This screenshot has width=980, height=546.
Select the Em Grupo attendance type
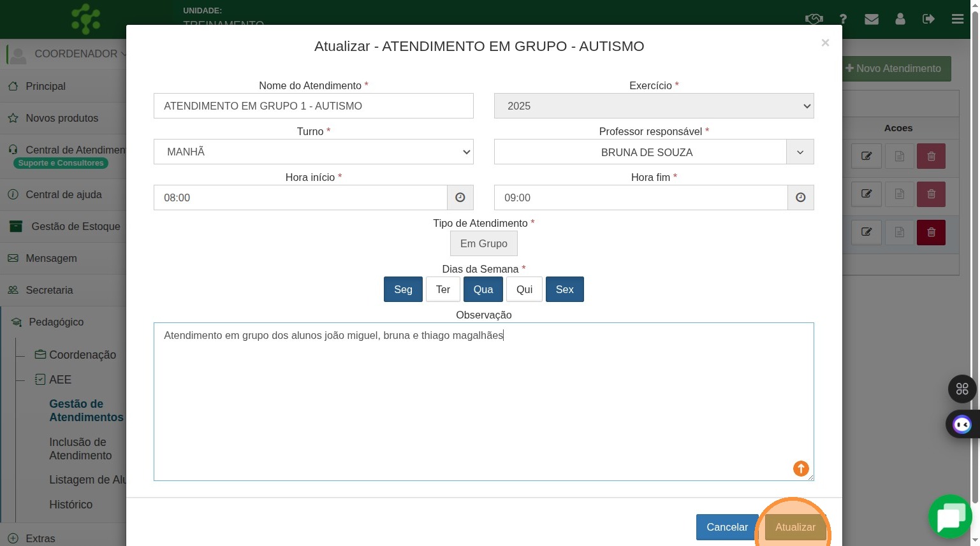[x=484, y=243]
